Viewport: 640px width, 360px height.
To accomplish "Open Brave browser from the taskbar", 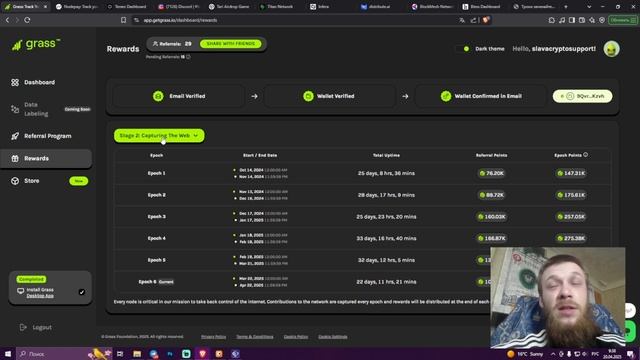I will click(202, 354).
